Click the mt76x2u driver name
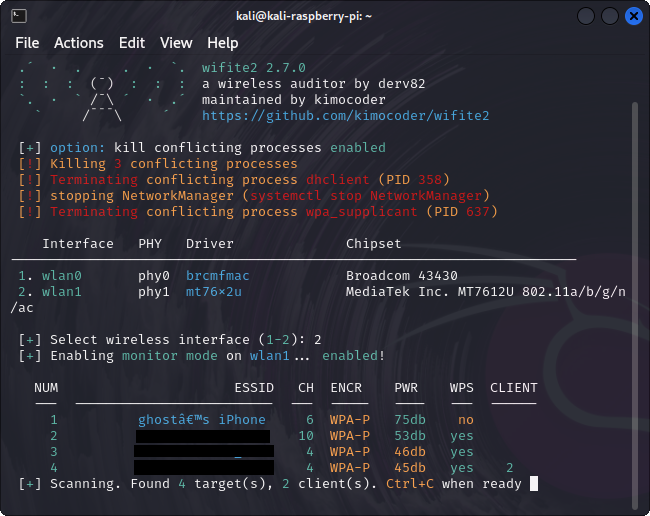This screenshot has width=650, height=516. 214,292
